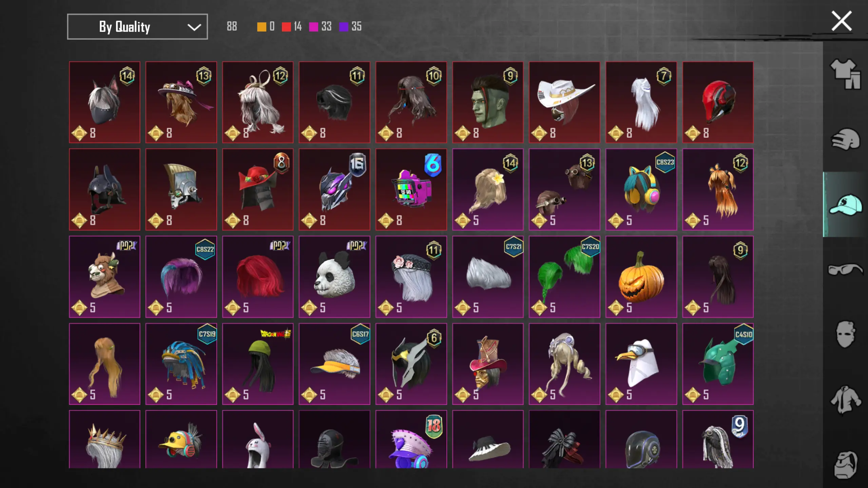Filter by the orange quality swatch
The width and height of the screenshot is (868, 488).
[262, 27]
